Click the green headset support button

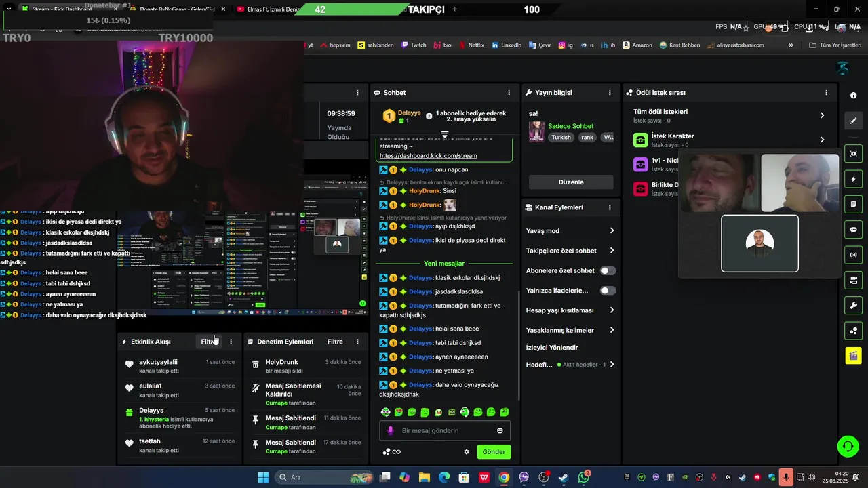tap(848, 446)
